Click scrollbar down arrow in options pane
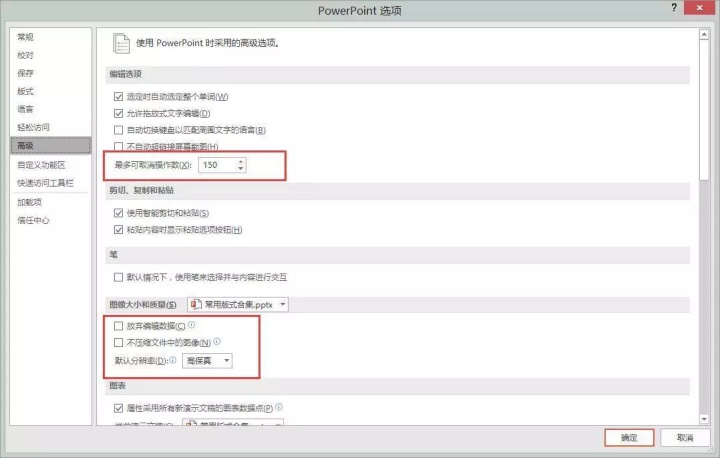Image resolution: width=720 pixels, height=458 pixels. pos(704,418)
